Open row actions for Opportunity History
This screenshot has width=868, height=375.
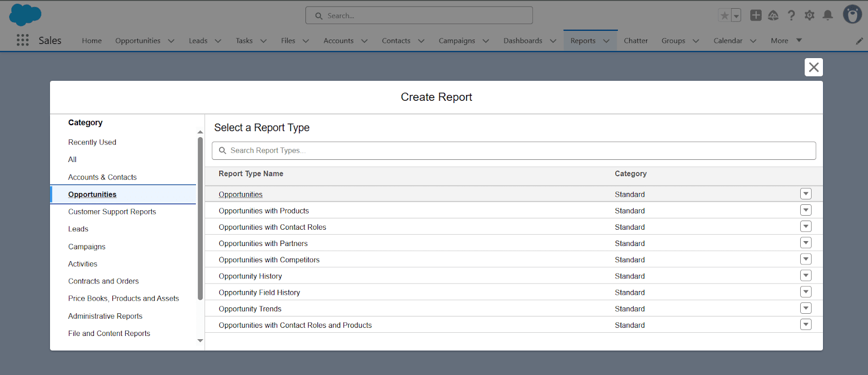[x=806, y=275]
